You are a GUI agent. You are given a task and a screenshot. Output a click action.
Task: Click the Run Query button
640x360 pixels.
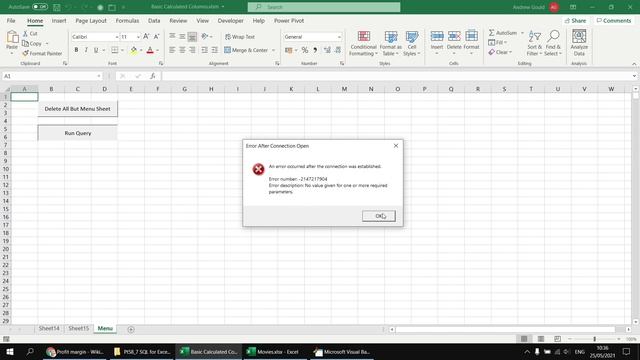point(78,133)
